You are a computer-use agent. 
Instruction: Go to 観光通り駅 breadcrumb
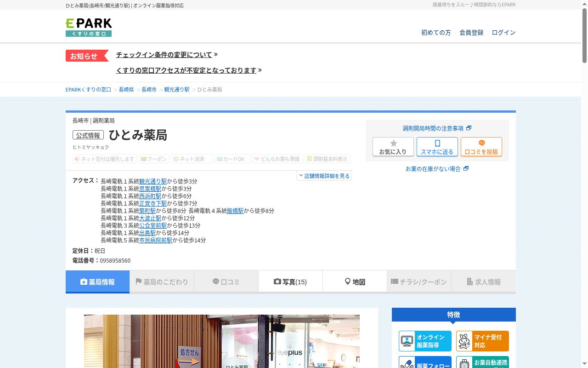pyautogui.click(x=177, y=90)
